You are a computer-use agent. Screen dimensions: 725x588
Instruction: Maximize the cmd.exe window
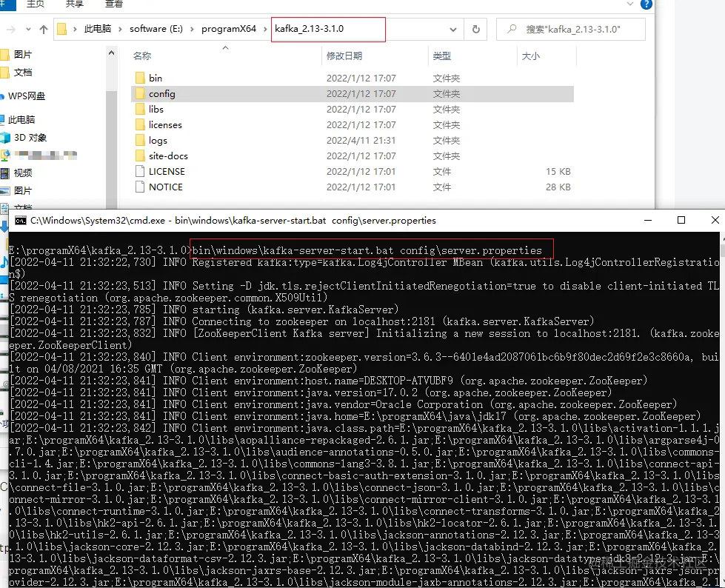tap(681, 220)
